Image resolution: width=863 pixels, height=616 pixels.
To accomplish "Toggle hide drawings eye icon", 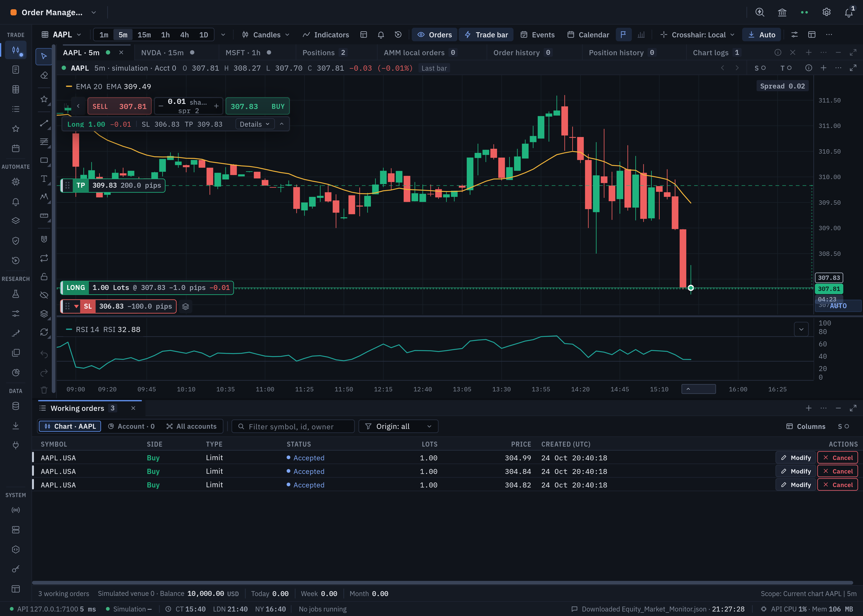I will point(44,295).
